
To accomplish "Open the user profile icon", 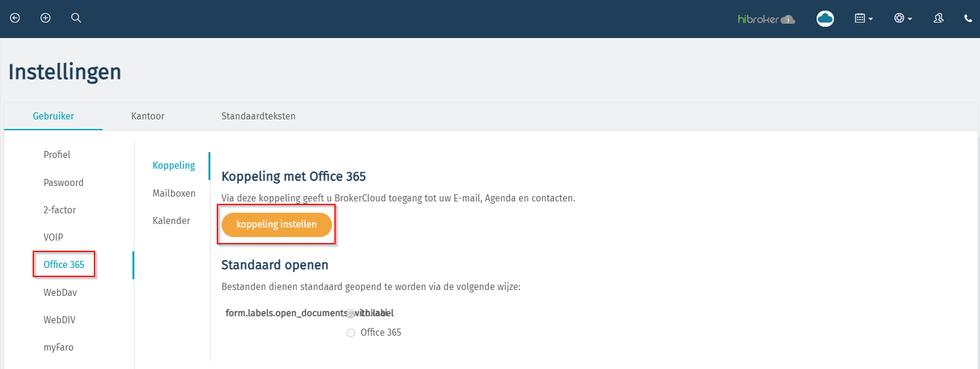I will click(938, 18).
